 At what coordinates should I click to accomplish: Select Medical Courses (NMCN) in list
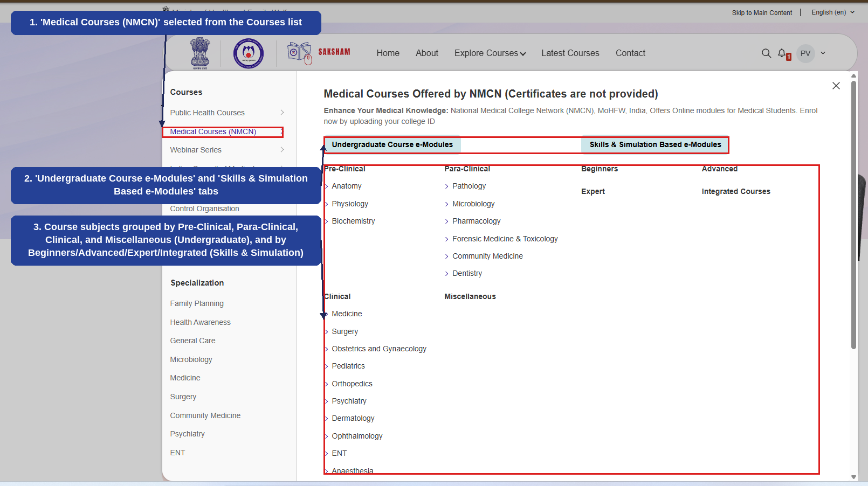(213, 131)
